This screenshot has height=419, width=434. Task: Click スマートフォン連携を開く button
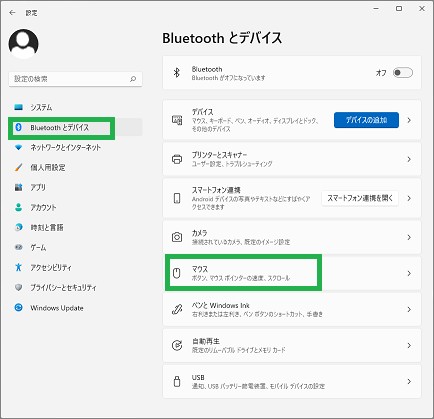(x=360, y=198)
